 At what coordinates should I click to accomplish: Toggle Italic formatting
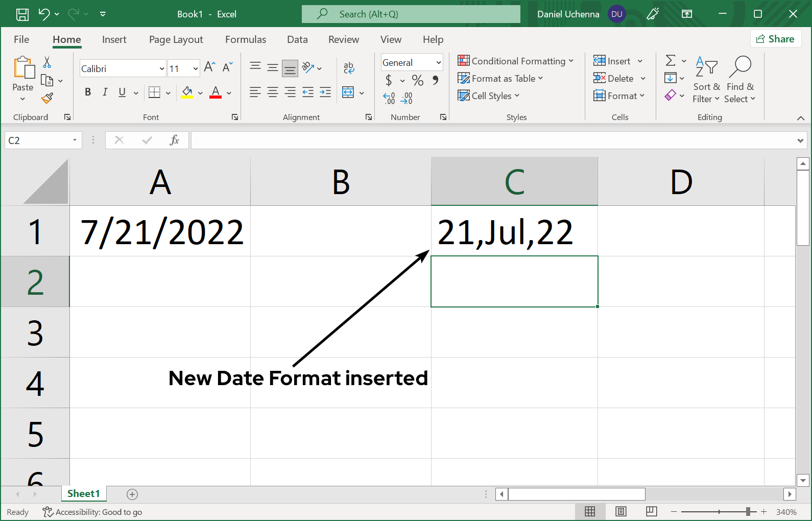point(105,92)
